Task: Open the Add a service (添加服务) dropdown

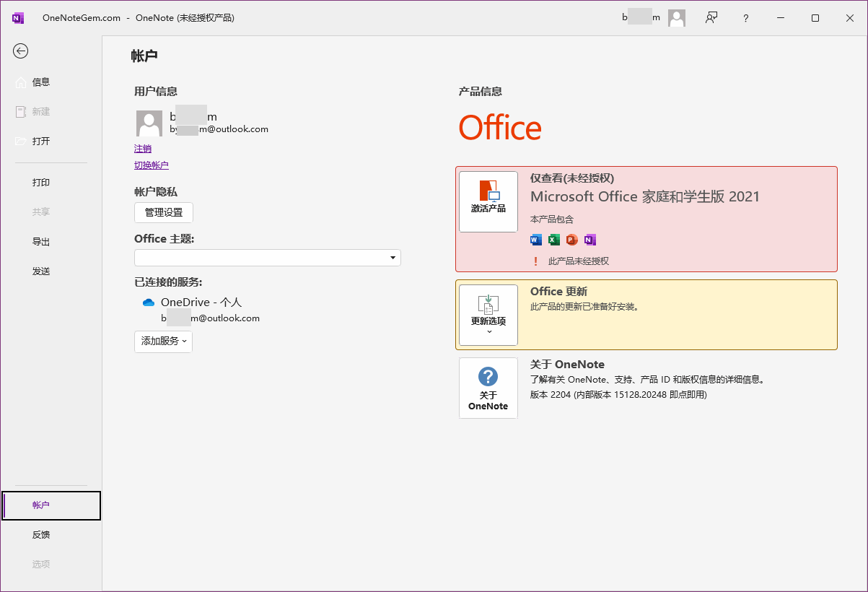Action: point(164,341)
